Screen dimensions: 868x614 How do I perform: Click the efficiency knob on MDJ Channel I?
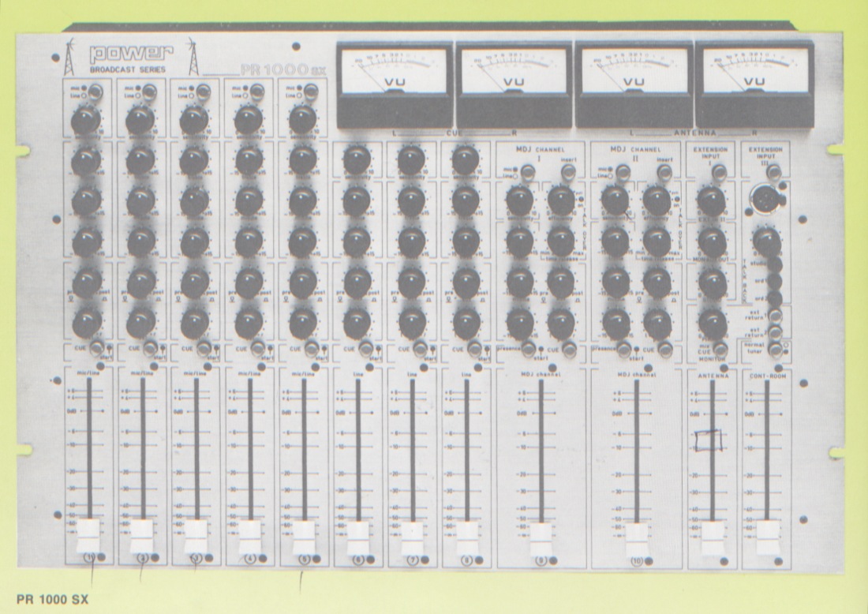click(561, 200)
